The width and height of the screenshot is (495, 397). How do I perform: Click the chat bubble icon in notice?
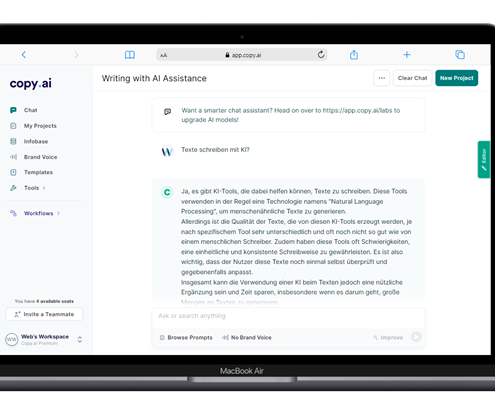(x=167, y=112)
